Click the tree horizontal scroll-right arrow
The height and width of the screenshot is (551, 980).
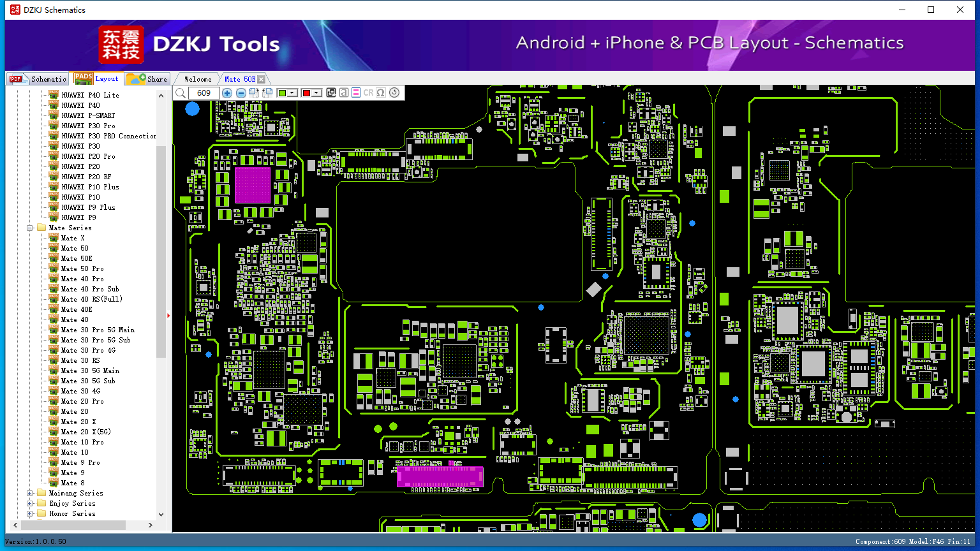click(x=151, y=525)
